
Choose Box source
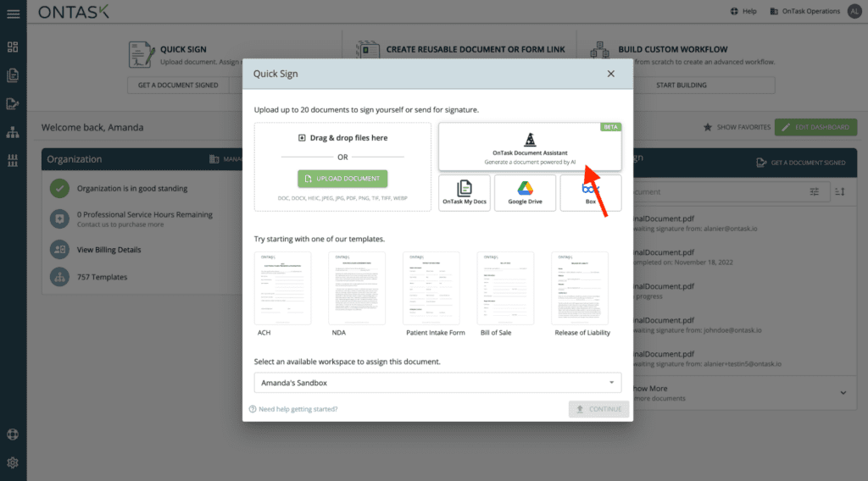tap(591, 193)
